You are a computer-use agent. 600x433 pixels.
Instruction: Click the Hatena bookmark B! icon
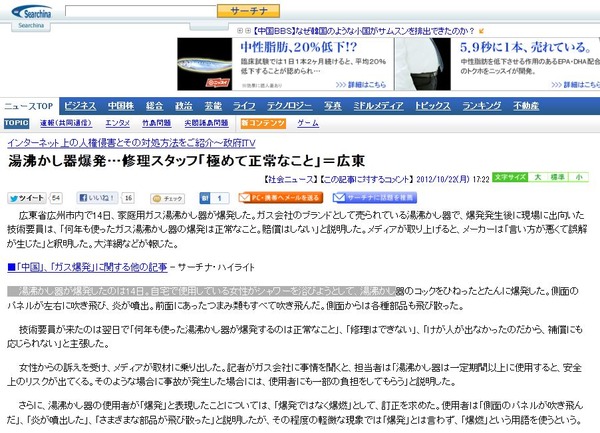(205, 198)
